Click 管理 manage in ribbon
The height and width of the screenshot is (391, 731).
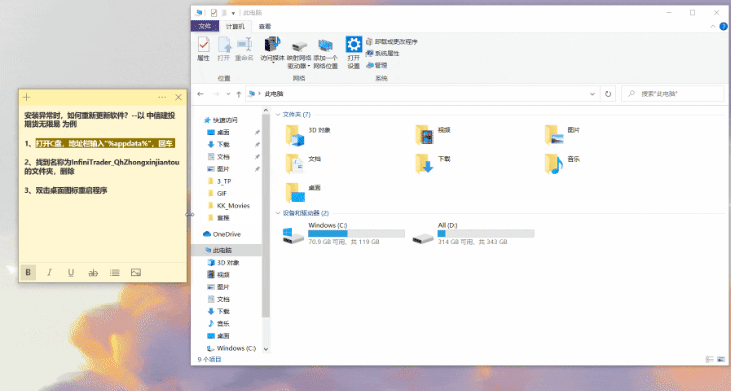pos(377,65)
